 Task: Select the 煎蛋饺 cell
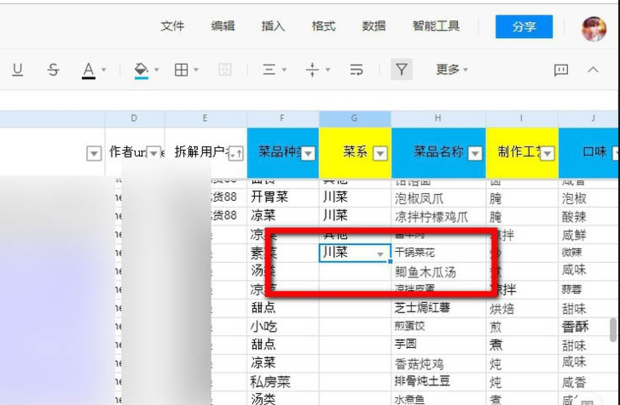[x=439, y=326]
